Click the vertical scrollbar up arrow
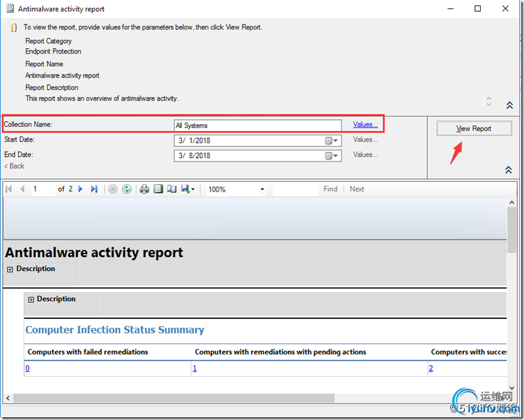The width and height of the screenshot is (524, 420). (511, 203)
